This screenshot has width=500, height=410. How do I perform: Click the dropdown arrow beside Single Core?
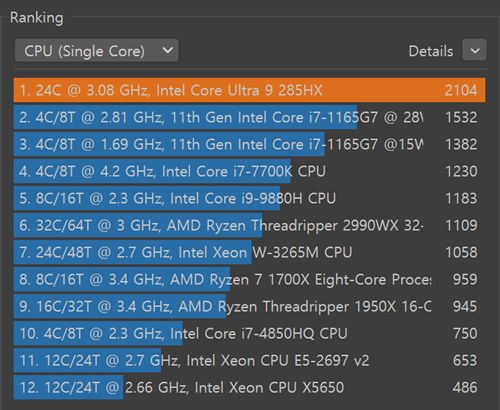(x=167, y=50)
